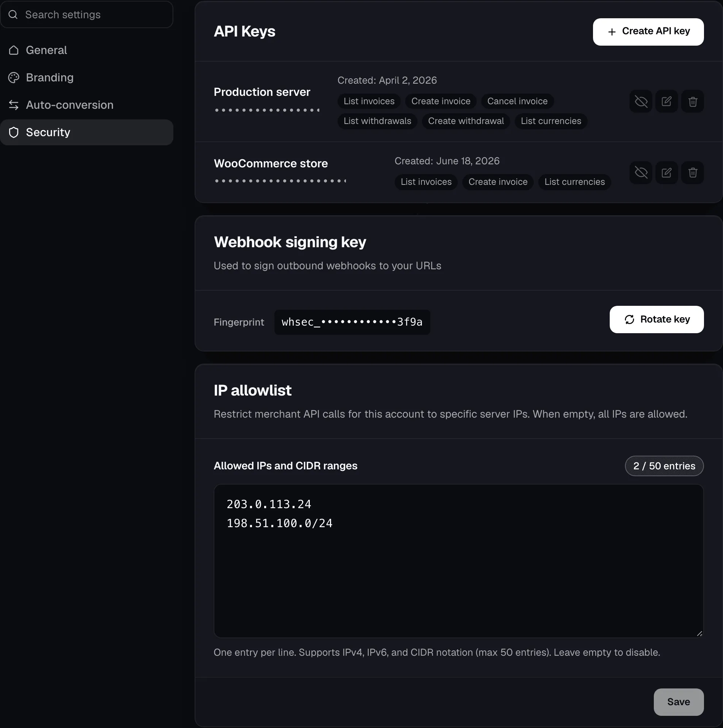Click Production server's List invoices tag
The height and width of the screenshot is (728, 723).
(369, 101)
